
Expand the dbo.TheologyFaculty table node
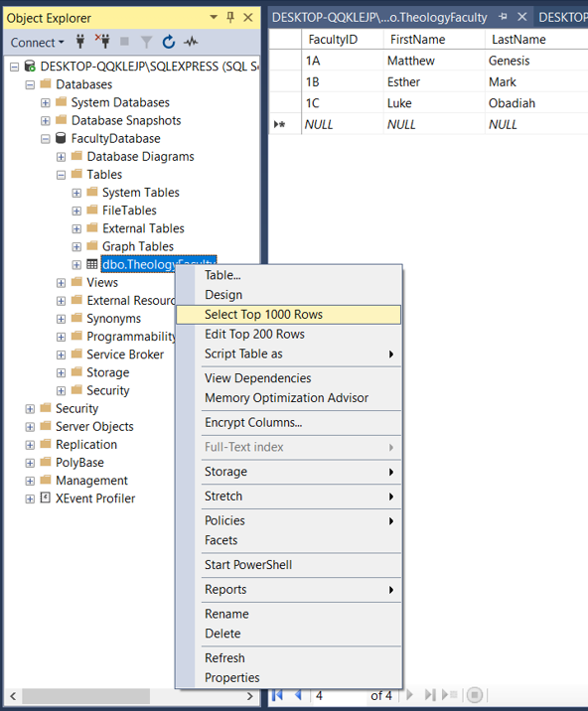coord(76,265)
